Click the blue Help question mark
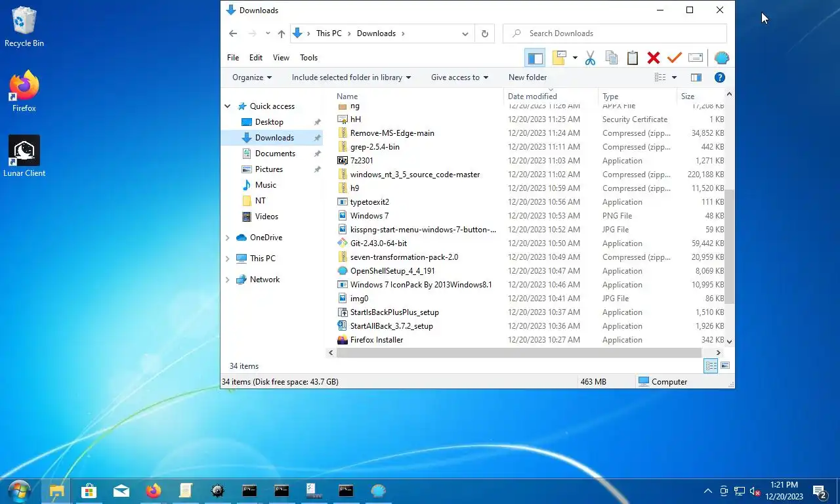This screenshot has width=840, height=504. point(719,77)
